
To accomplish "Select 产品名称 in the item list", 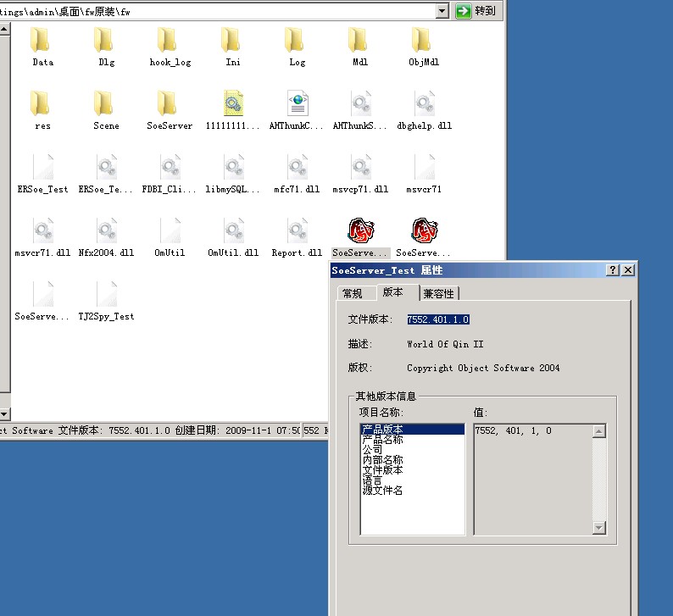I will click(382, 440).
